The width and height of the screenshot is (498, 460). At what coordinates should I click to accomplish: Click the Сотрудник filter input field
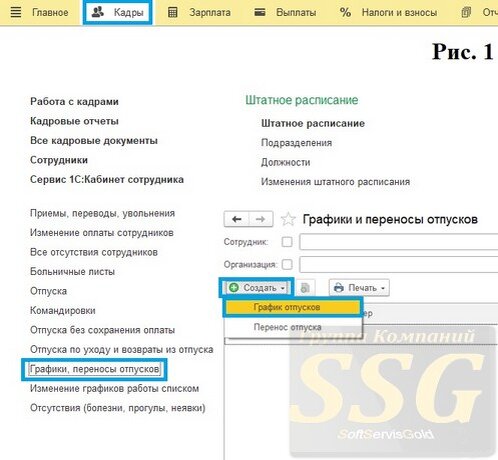click(399, 242)
